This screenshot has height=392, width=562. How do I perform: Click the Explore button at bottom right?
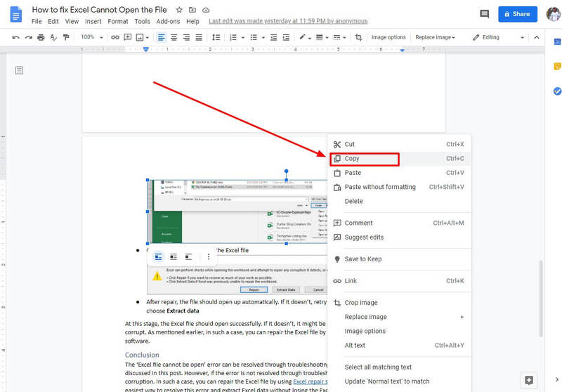coord(529,380)
